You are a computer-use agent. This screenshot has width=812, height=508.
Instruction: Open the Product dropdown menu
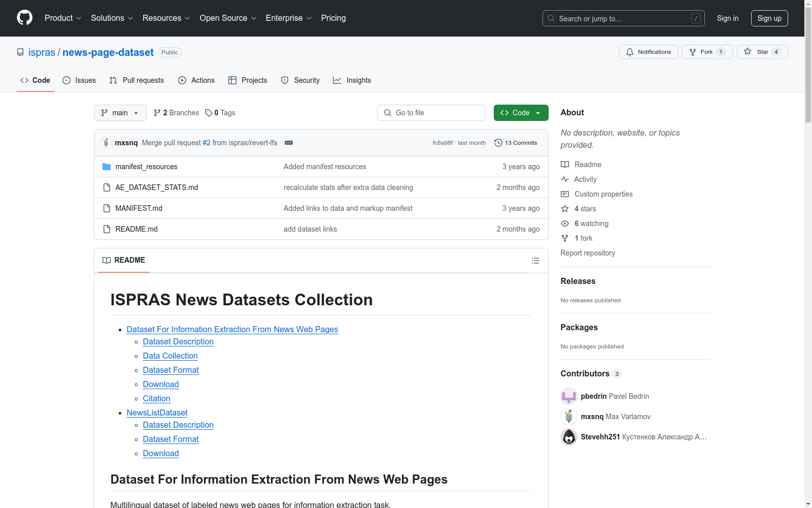coord(63,18)
